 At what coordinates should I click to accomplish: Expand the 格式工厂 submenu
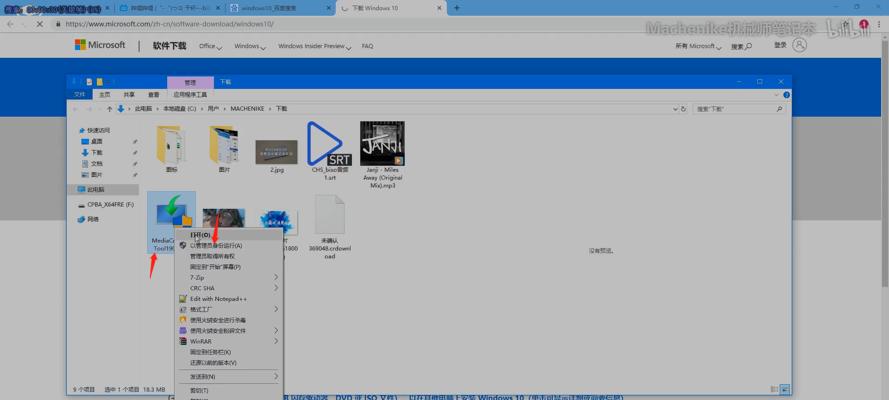(x=228, y=309)
